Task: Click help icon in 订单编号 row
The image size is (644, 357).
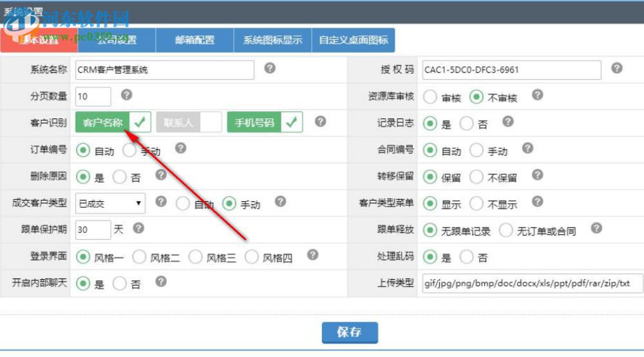Action: [x=181, y=148]
